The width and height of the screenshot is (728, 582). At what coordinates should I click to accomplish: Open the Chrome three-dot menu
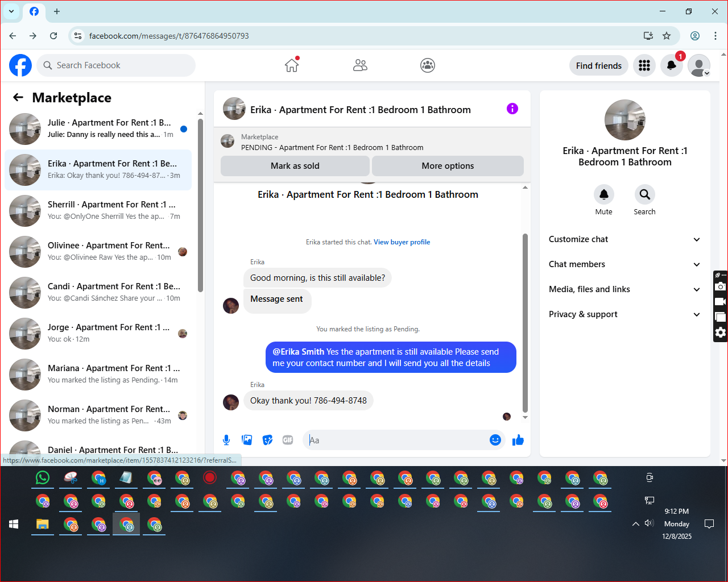[x=715, y=36]
